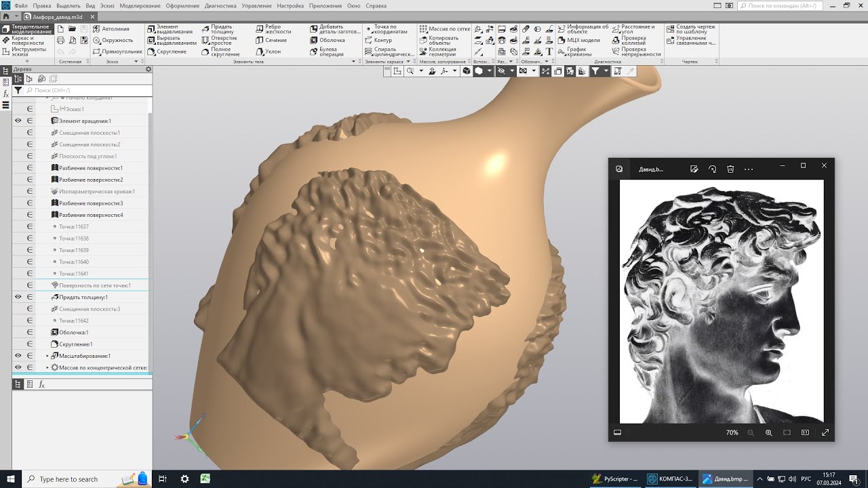Toggle inclusion mark for Точка:11637 row
This screenshot has width=868, height=488.
click(30, 226)
